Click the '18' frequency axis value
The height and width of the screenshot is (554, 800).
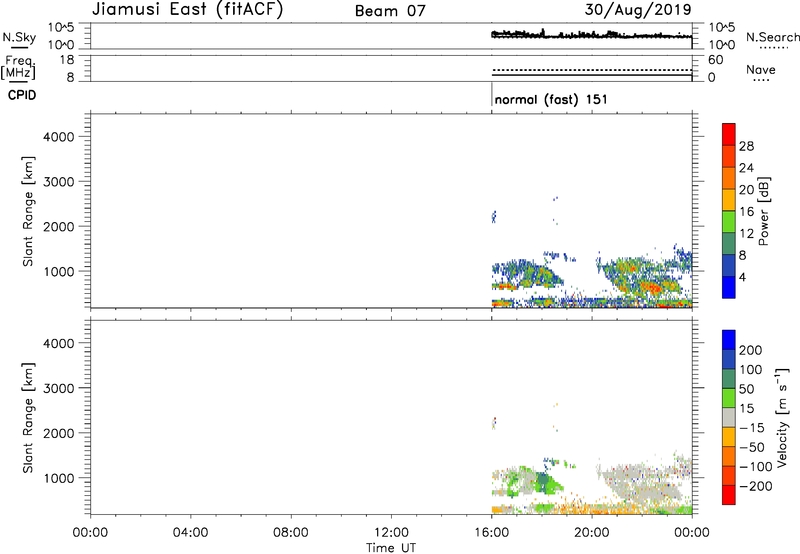[x=67, y=60]
